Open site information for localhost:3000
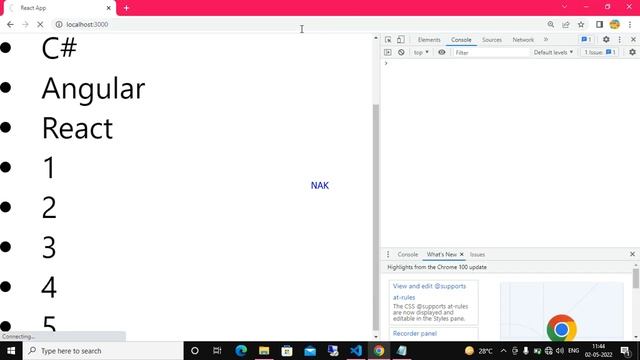 pos(59,24)
